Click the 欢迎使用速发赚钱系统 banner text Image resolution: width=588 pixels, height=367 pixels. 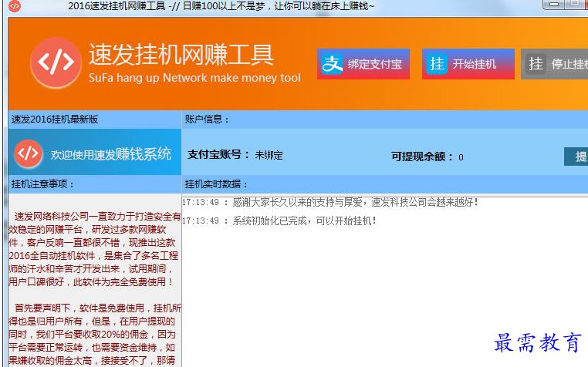click(x=111, y=153)
